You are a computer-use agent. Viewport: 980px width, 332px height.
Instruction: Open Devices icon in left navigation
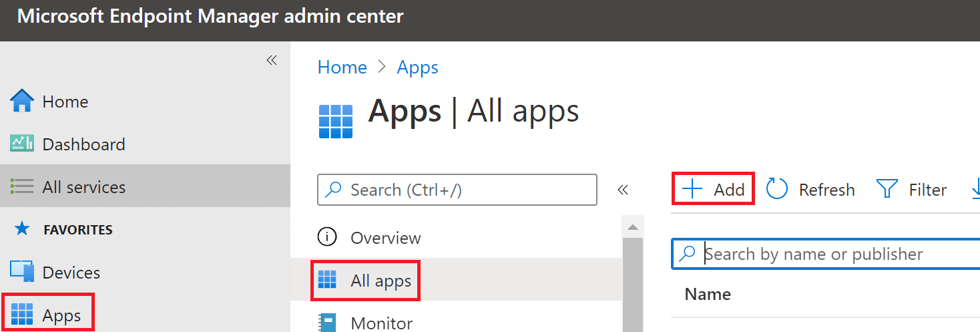pyautogui.click(x=22, y=273)
